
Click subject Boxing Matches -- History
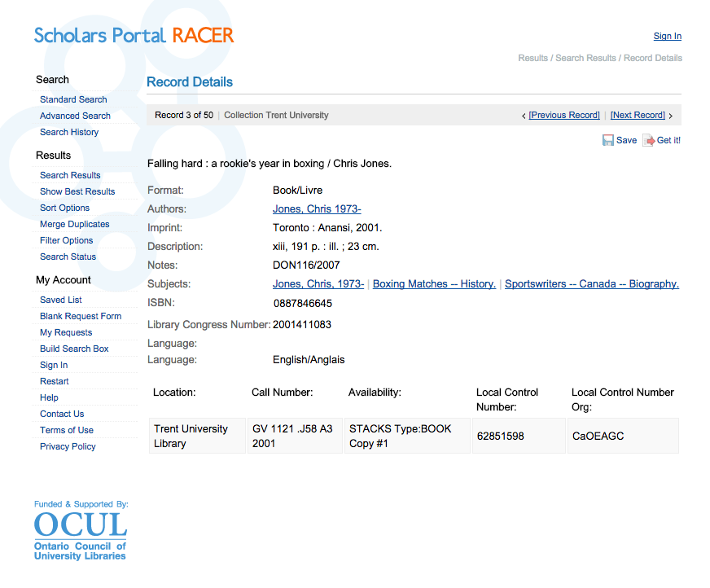[434, 284]
